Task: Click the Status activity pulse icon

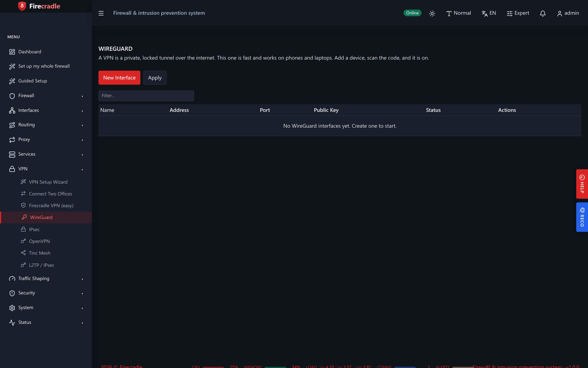Action: click(x=12, y=322)
